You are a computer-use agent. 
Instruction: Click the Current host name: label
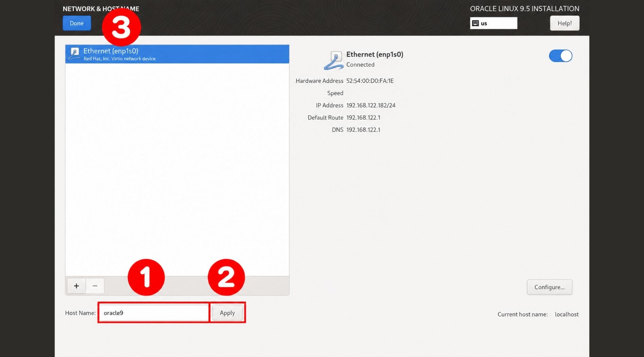(523, 314)
